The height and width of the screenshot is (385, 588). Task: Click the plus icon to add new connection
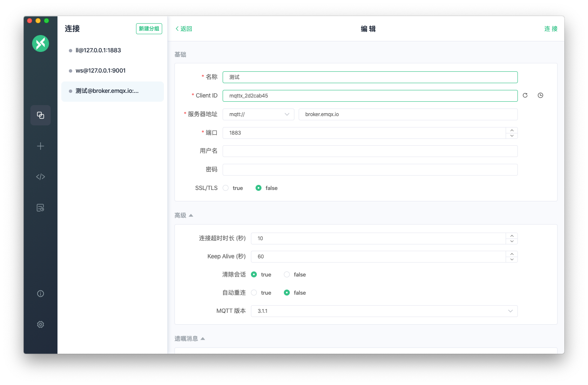coord(41,146)
